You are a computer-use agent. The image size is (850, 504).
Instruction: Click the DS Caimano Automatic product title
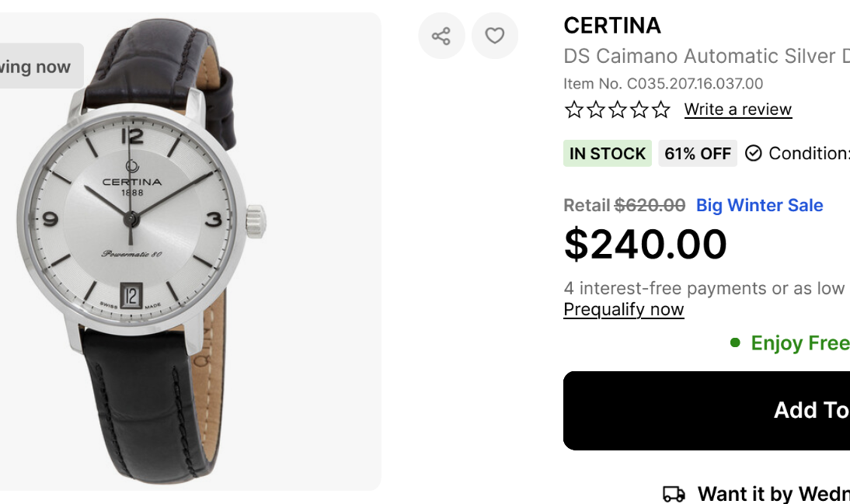click(x=706, y=56)
